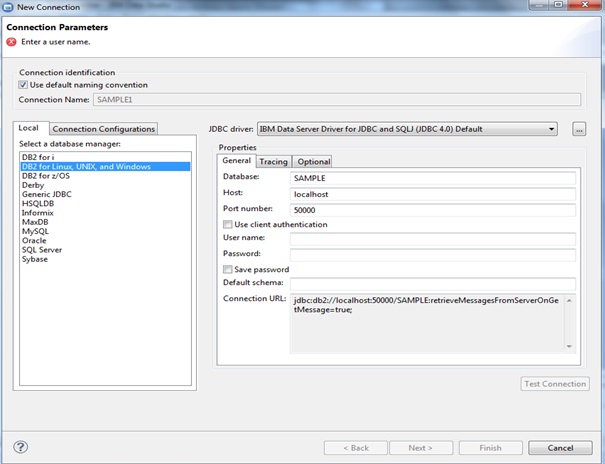Open the Optional properties tab

(x=313, y=161)
